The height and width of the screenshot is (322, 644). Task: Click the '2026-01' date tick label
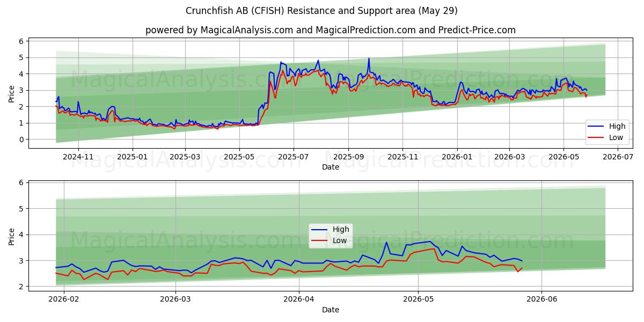457,157
